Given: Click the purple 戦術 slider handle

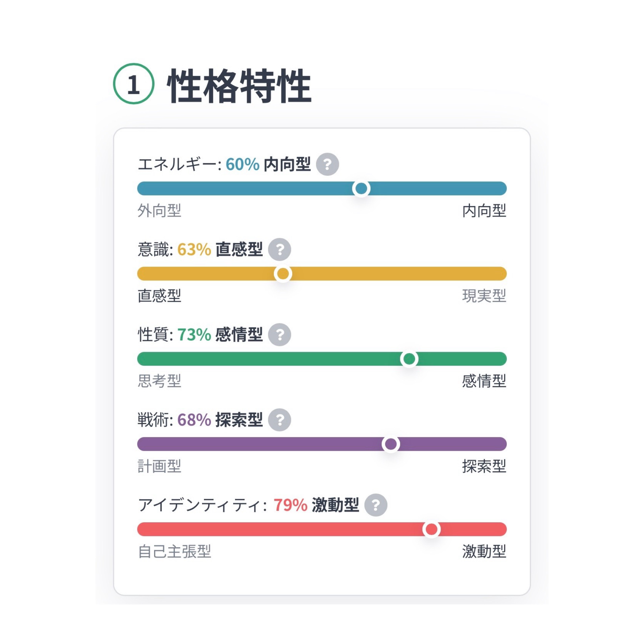Looking at the screenshot, I should pos(391,444).
